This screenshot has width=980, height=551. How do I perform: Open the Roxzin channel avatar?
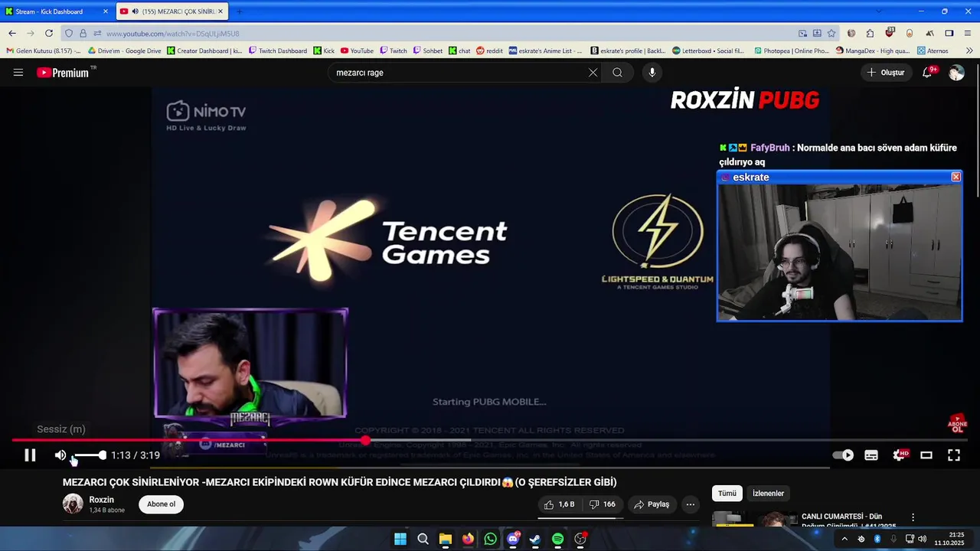73,504
